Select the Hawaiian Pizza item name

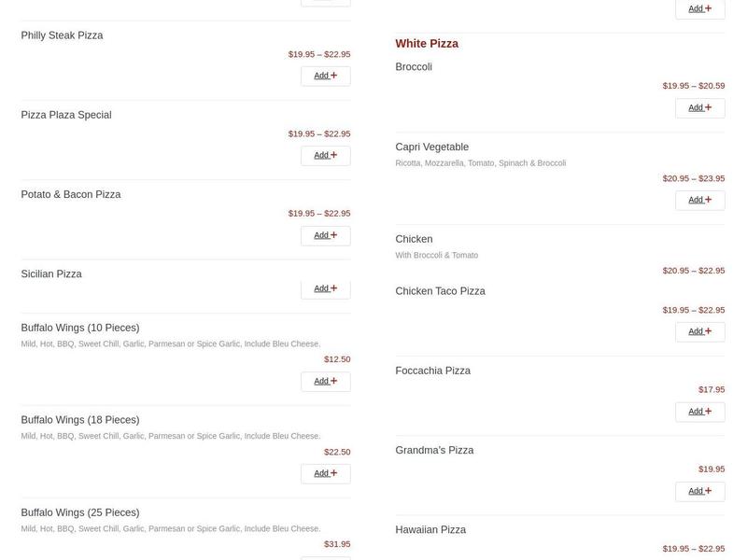(430, 529)
